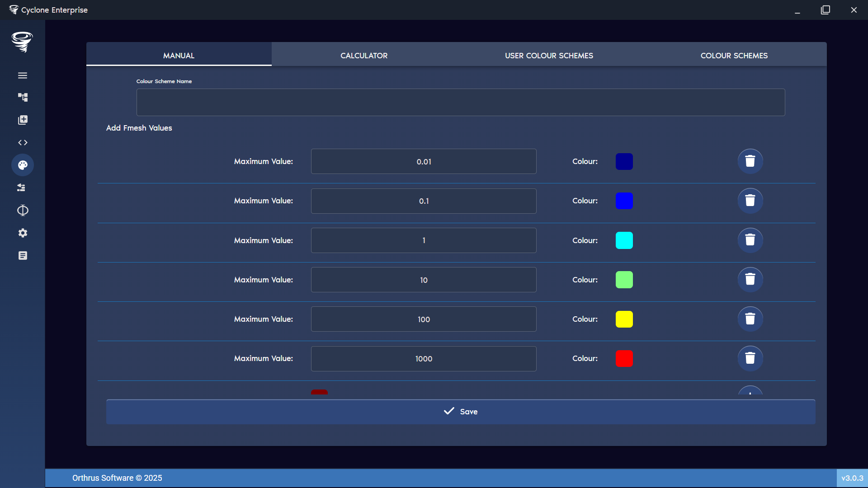Image resolution: width=868 pixels, height=488 pixels.
Task: Pick a new colour for the value 1 row
Action: 624,240
